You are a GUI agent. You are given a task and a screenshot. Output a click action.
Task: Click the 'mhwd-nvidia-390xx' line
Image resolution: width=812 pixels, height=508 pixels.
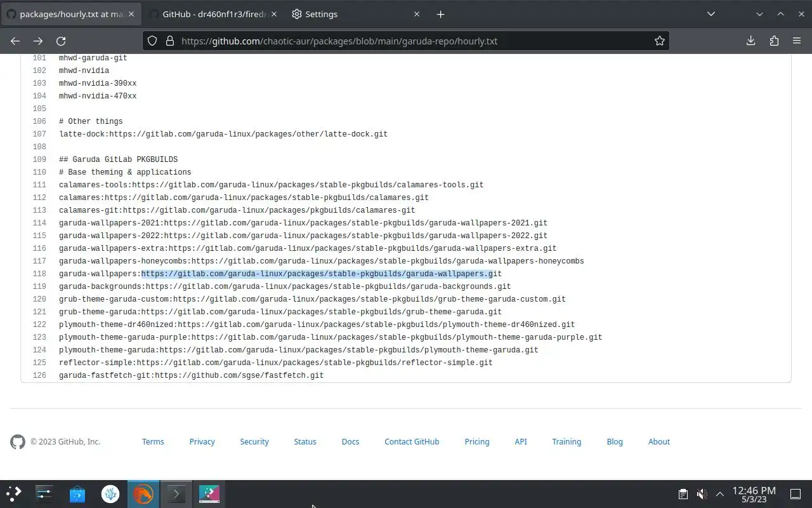pyautogui.click(x=98, y=83)
